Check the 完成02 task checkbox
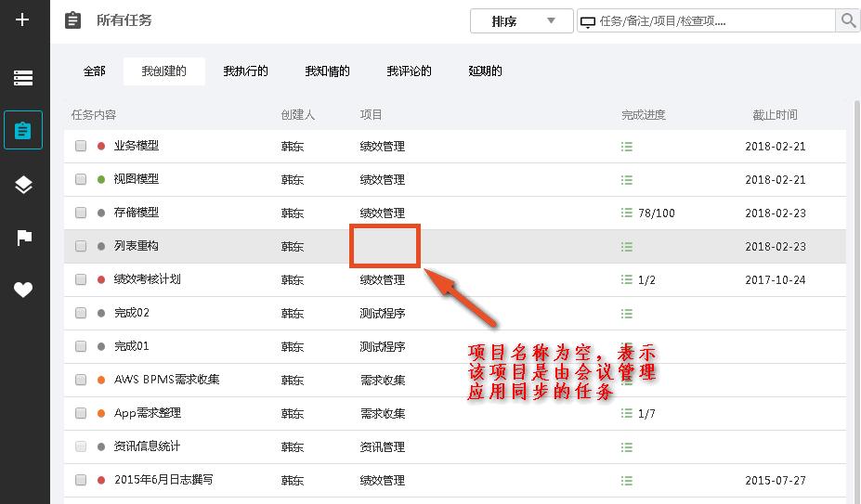Screen dimensions: 861x504 coord(81,313)
